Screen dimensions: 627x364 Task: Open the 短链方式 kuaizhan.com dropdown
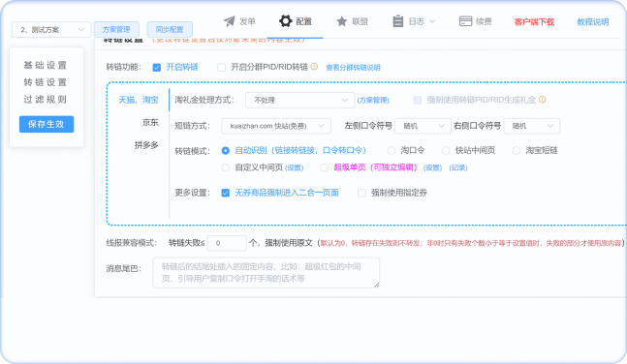(x=276, y=126)
